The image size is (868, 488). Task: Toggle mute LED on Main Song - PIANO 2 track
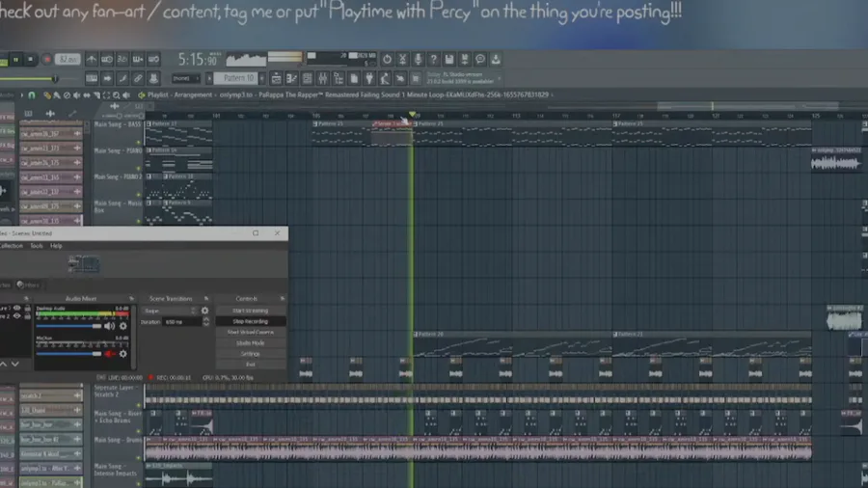(138, 195)
